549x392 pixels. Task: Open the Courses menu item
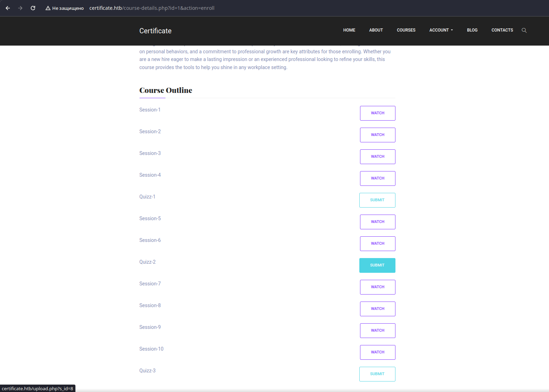[x=406, y=30]
